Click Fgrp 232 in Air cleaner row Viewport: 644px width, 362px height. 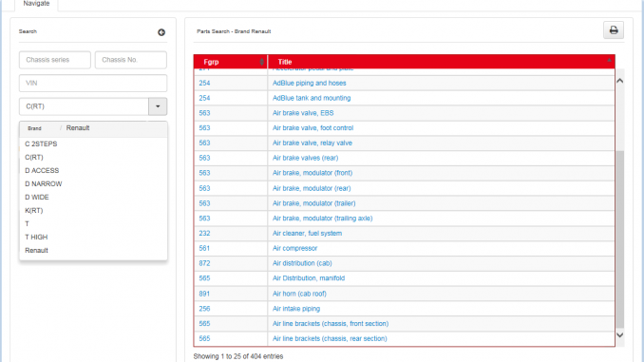tap(204, 234)
